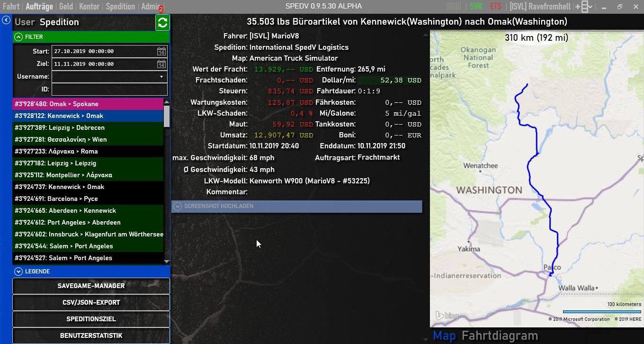
Task: Select order #3'925'112 Montpellier > Λάρνακα
Action: [88, 175]
